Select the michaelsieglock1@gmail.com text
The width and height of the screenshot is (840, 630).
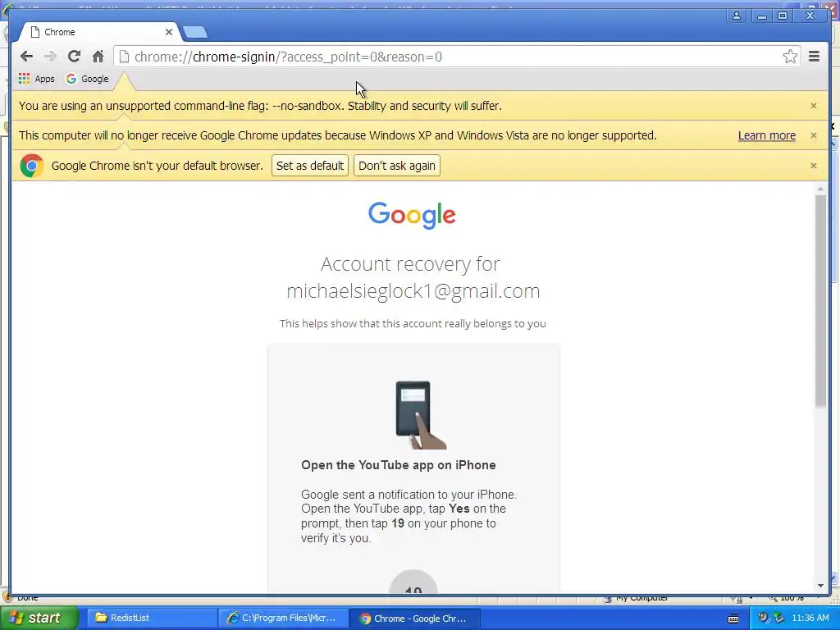[413, 291]
